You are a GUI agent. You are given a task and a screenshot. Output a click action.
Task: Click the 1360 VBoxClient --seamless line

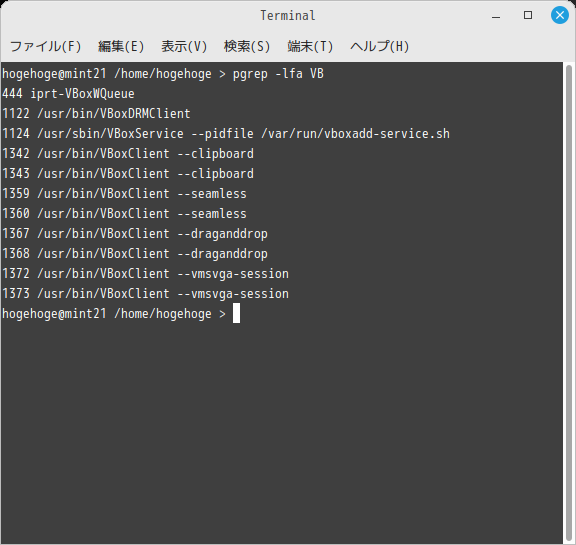124,214
